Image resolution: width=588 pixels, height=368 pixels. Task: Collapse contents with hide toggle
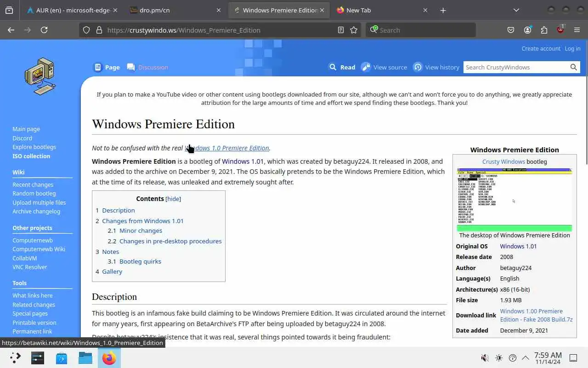pos(173,199)
